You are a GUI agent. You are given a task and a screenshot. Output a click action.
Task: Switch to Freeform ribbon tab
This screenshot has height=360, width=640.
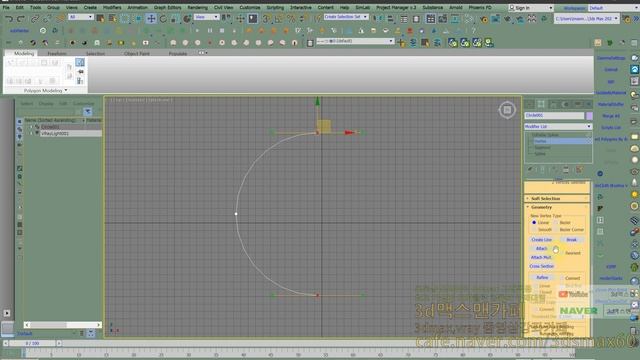coord(57,53)
